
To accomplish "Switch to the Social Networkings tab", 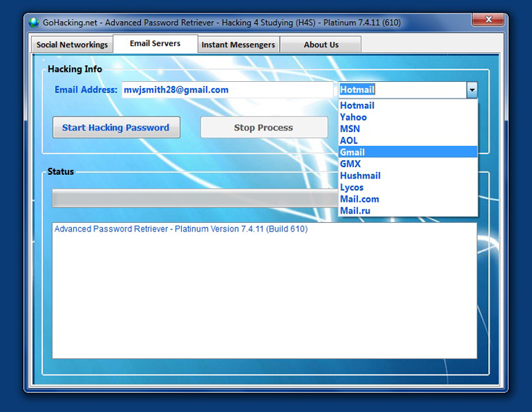I will (x=72, y=44).
